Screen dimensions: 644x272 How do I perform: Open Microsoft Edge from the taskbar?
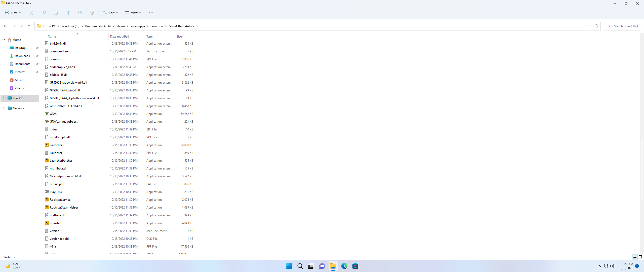click(344, 266)
